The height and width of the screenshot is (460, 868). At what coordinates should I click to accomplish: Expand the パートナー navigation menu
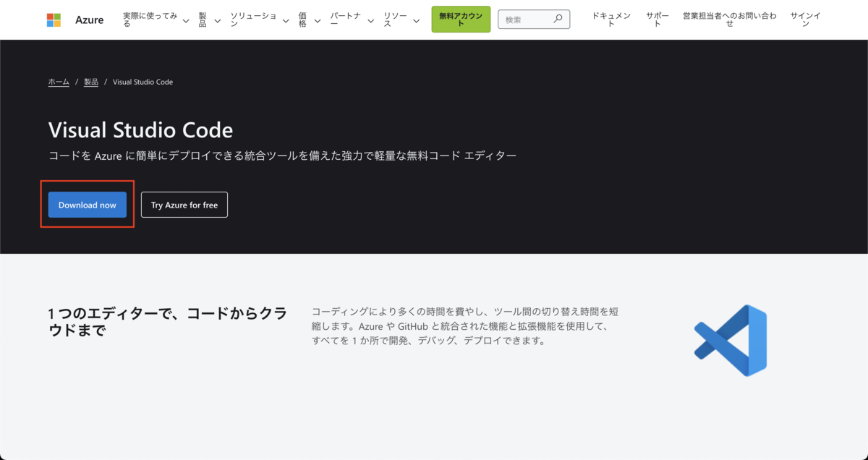tap(352, 20)
